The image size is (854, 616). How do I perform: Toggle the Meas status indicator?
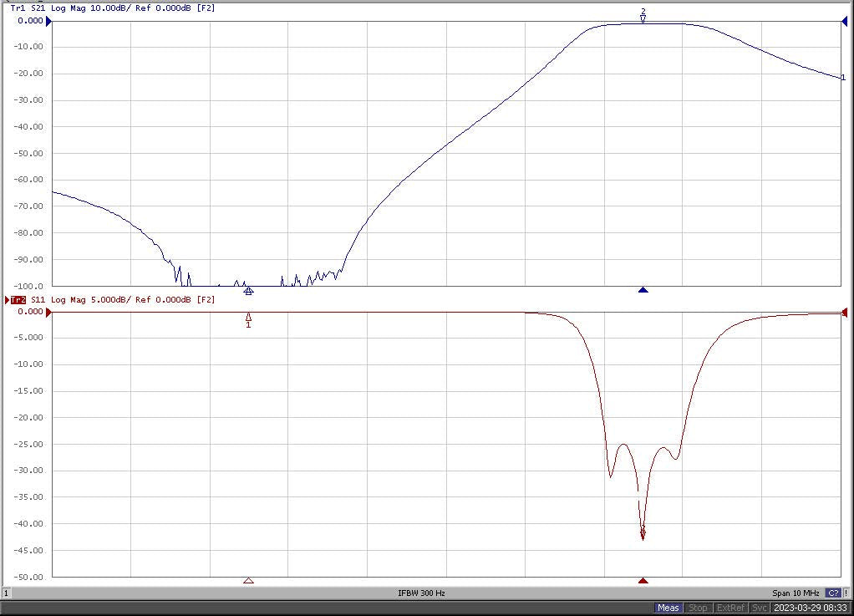click(x=668, y=608)
